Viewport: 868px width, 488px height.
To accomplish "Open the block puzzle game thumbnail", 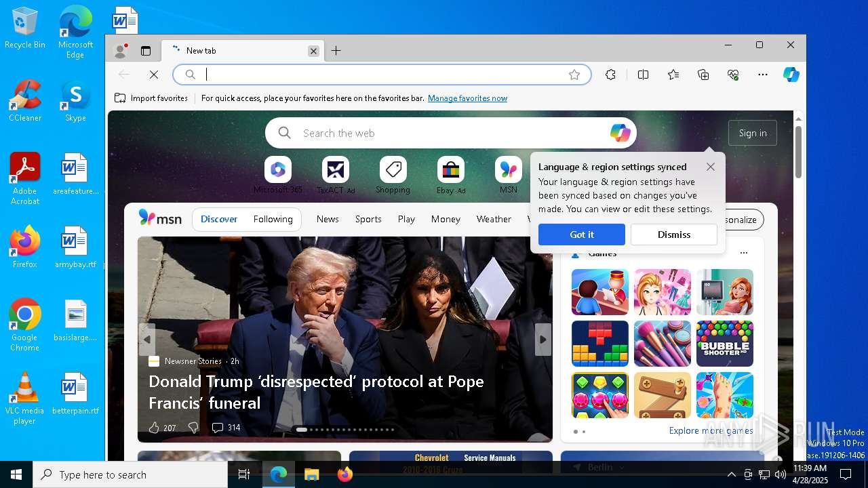I will tap(600, 344).
